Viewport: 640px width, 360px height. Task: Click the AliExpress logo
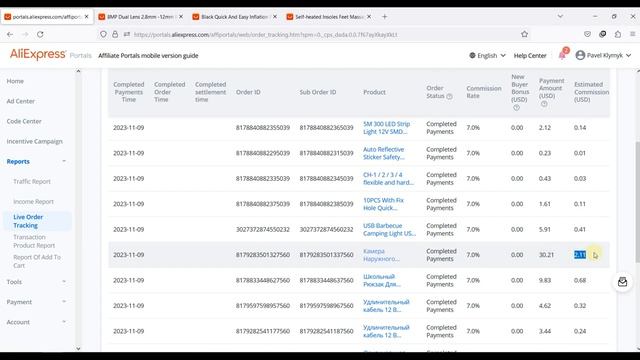point(38,54)
